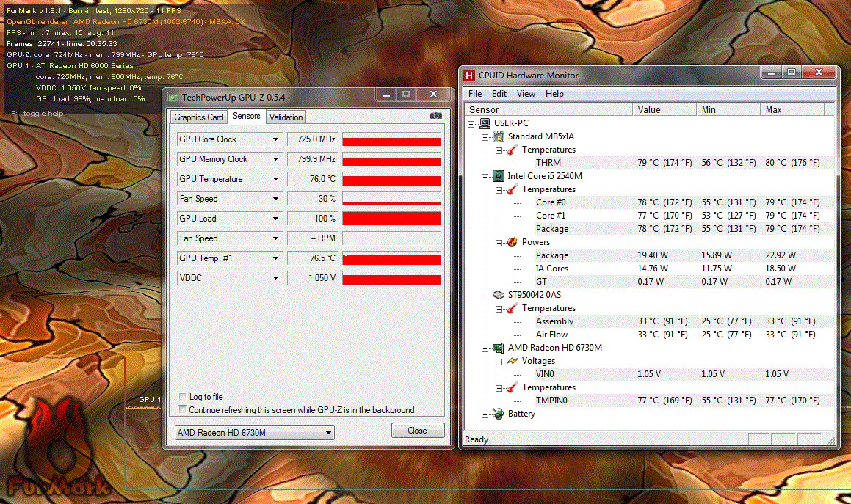This screenshot has height=504, width=851.
Task: Open the Fan Speed percent sensor dropdown
Action: coord(275,199)
